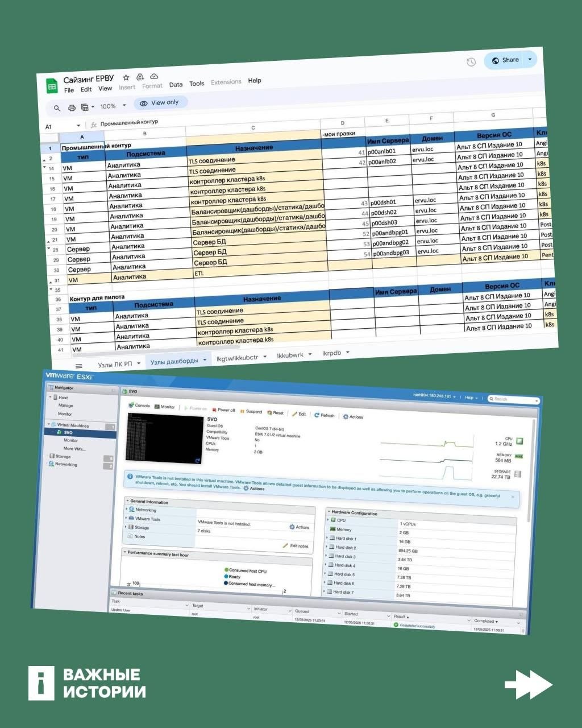Click Power off for the SVO machine
582x728 pixels.
click(223, 409)
